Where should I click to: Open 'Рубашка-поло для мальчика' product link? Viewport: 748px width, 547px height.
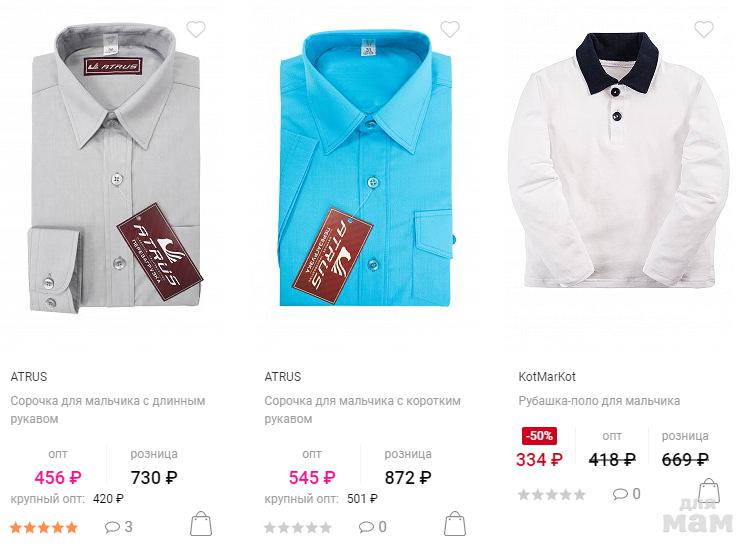[x=599, y=401]
